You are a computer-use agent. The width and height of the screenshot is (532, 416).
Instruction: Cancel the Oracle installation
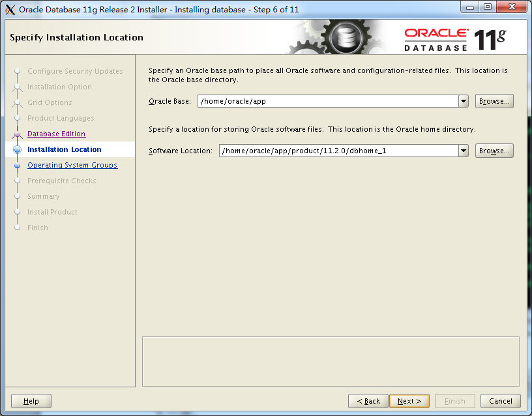(x=501, y=401)
